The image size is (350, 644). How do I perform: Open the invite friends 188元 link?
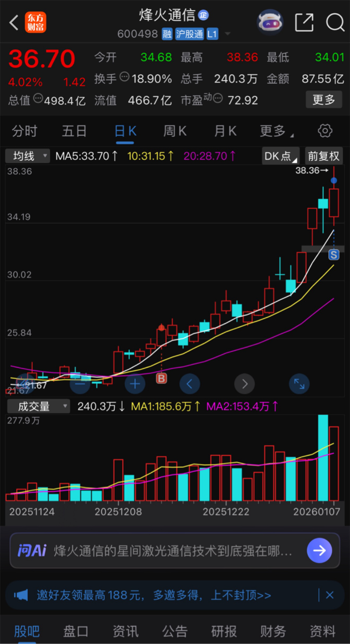154,595
